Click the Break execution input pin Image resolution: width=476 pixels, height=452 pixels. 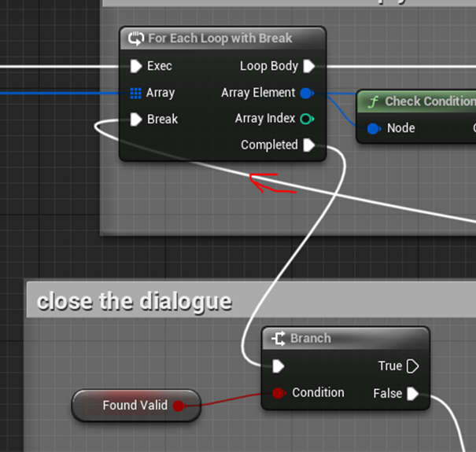pos(135,119)
